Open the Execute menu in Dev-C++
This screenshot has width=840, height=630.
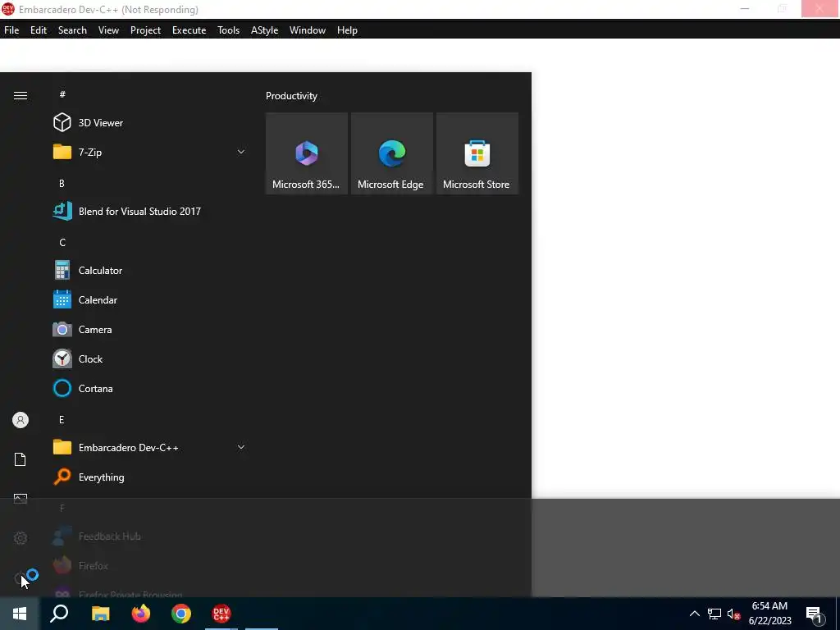[189, 30]
